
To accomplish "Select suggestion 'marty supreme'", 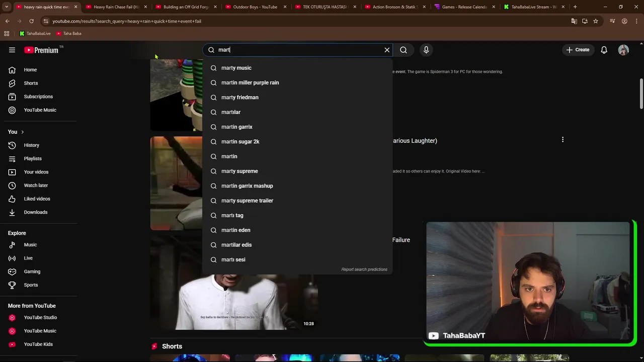I will 297,171.
